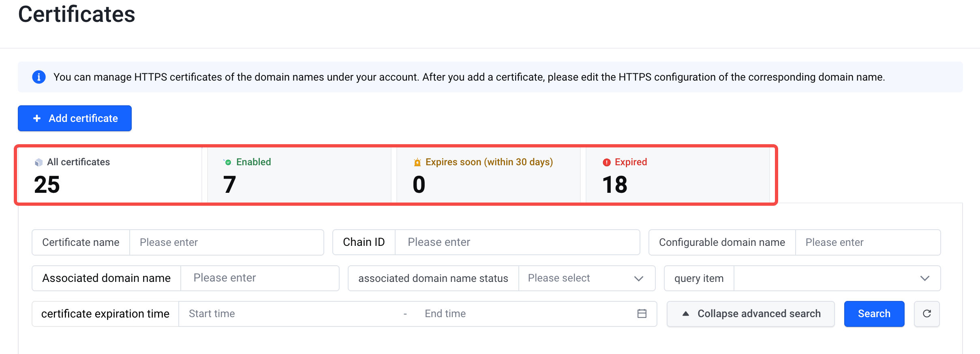Select the Enabled certificates tab
The width and height of the screenshot is (980, 354).
pyautogui.click(x=299, y=175)
